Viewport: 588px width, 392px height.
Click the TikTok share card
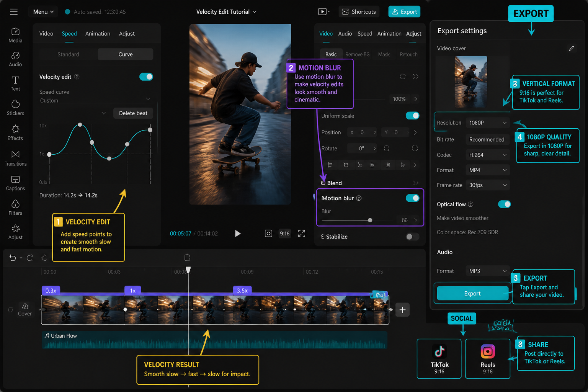tap(439, 359)
